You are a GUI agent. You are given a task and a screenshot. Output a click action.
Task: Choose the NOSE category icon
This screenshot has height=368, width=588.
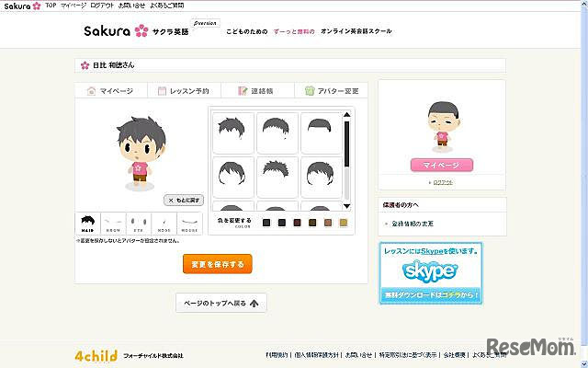(x=164, y=224)
